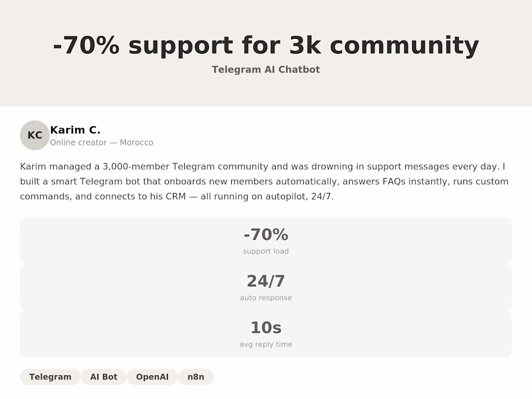
Task: Click the support load label
Action: 266,251
